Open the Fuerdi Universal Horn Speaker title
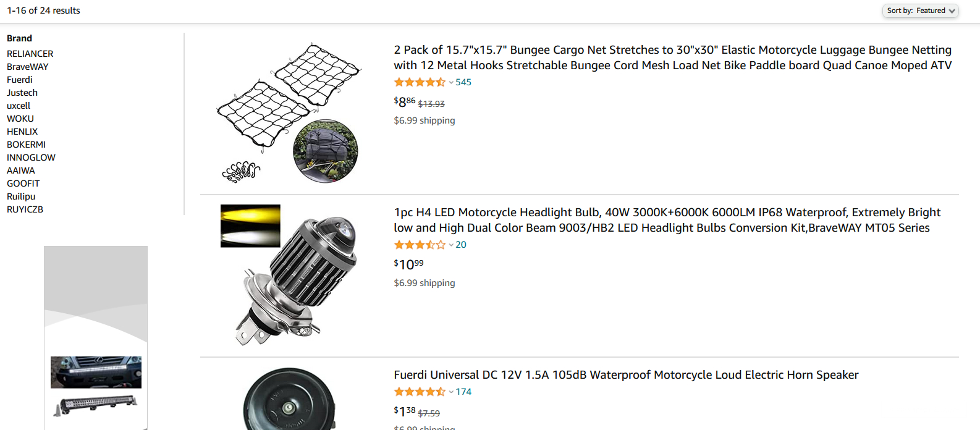This screenshot has width=980, height=430. coord(626,375)
